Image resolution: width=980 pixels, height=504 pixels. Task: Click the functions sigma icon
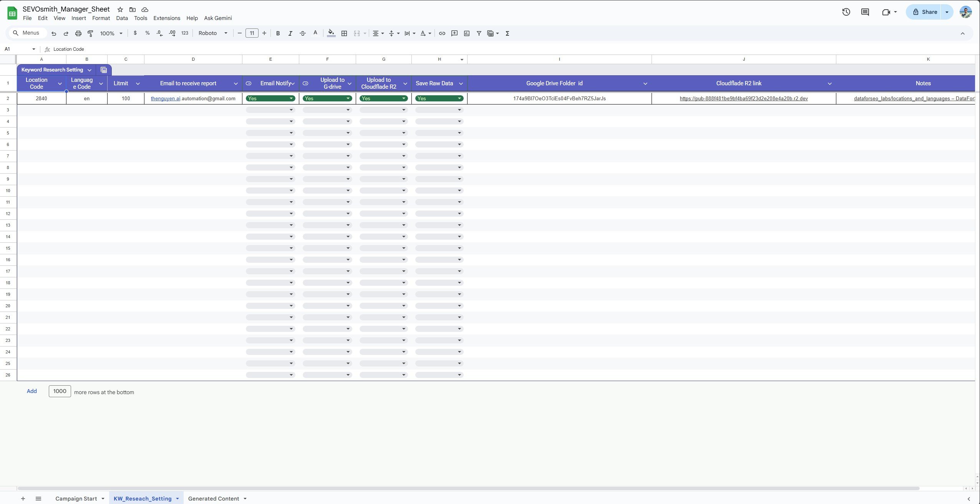tap(507, 33)
